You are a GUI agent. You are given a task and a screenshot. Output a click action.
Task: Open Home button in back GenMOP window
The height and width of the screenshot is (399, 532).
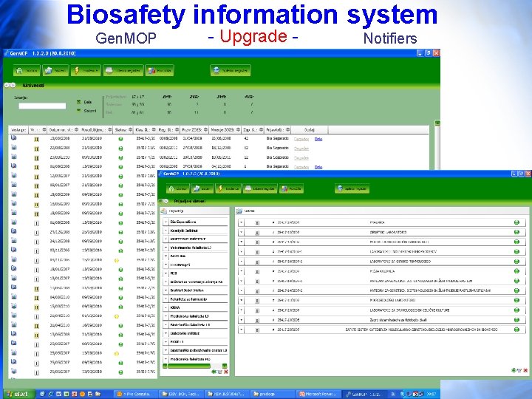tap(27, 71)
